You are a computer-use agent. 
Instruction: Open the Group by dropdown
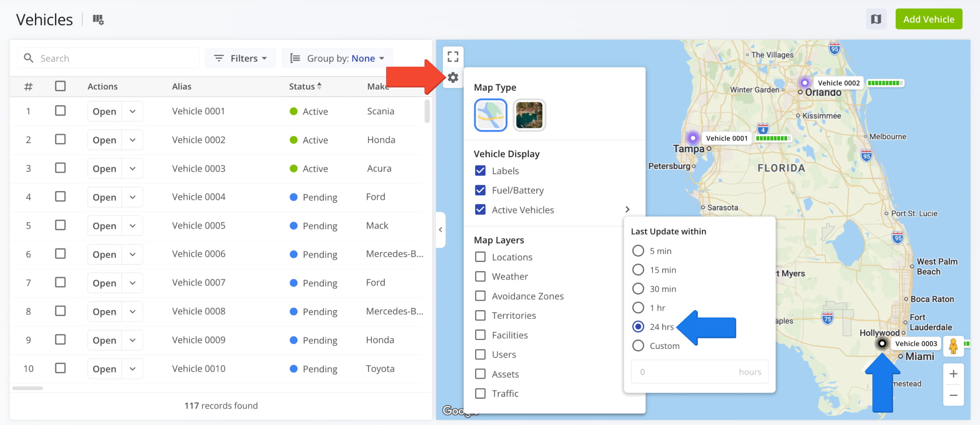click(337, 58)
